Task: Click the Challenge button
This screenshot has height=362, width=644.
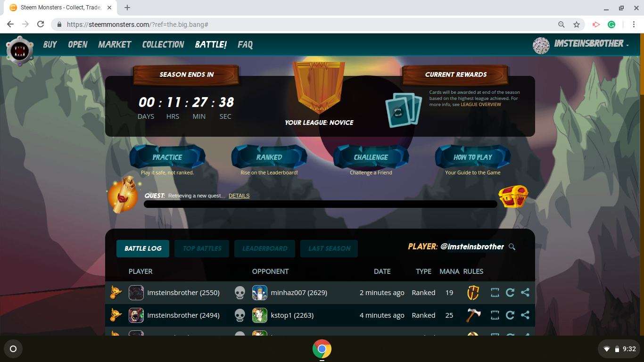Action: click(x=371, y=157)
